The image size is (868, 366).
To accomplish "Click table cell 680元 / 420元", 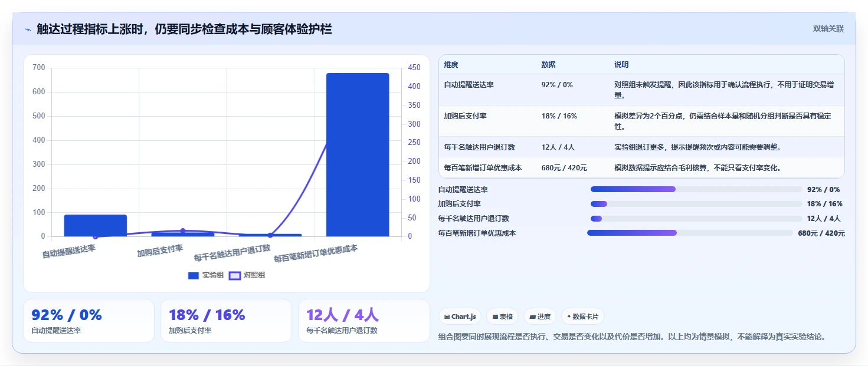I will click(x=564, y=167).
